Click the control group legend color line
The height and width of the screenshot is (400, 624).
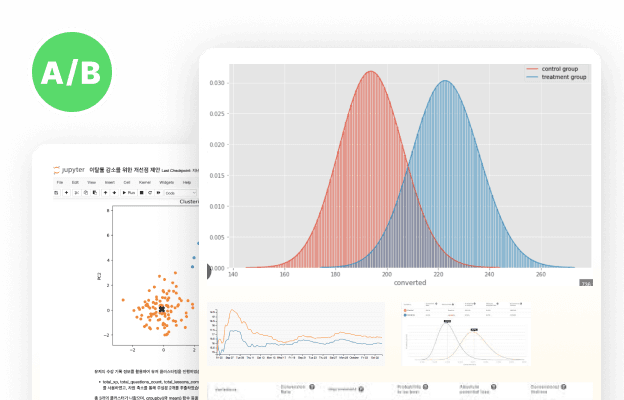click(x=531, y=68)
